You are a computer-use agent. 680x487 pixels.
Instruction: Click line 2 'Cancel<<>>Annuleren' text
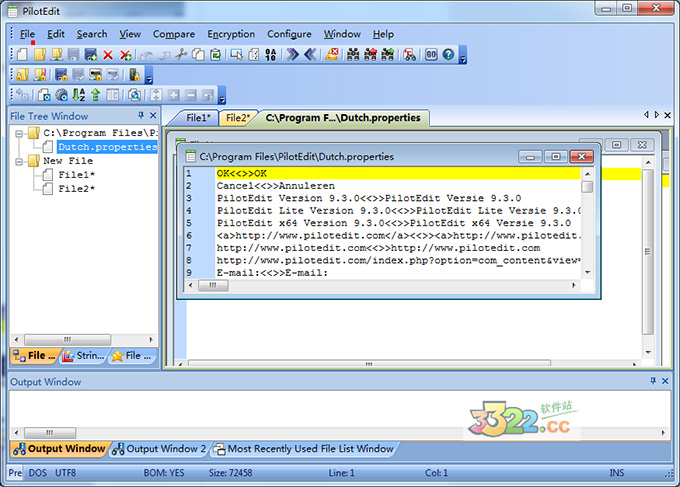point(275,186)
